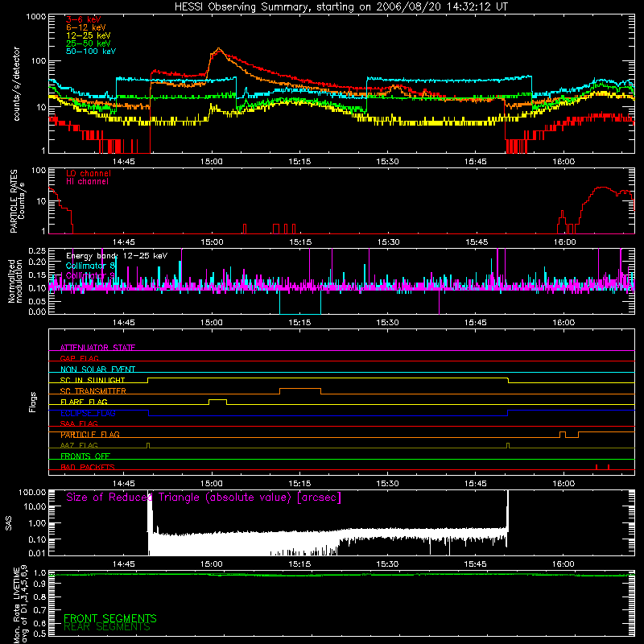
Task: Click '15:30' time label under count-rate panel
Action: coord(387,162)
